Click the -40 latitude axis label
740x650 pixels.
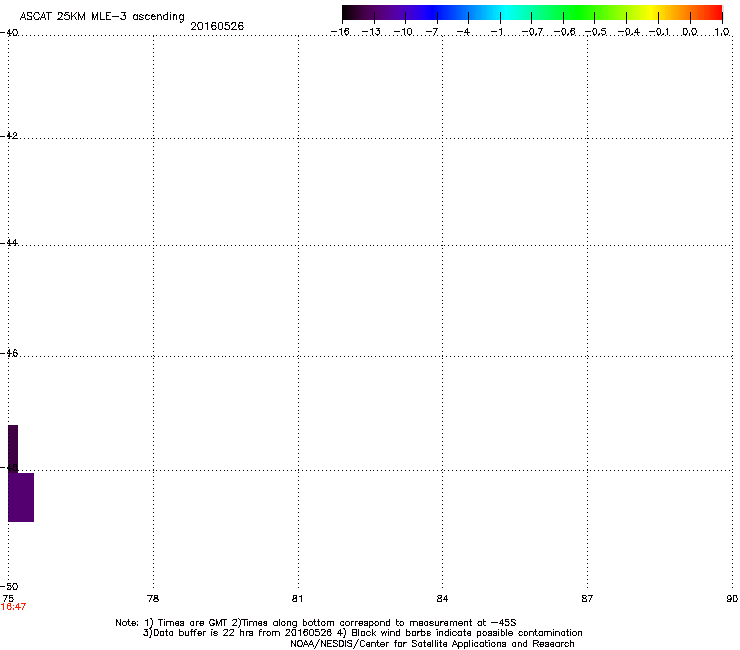tap(9, 32)
